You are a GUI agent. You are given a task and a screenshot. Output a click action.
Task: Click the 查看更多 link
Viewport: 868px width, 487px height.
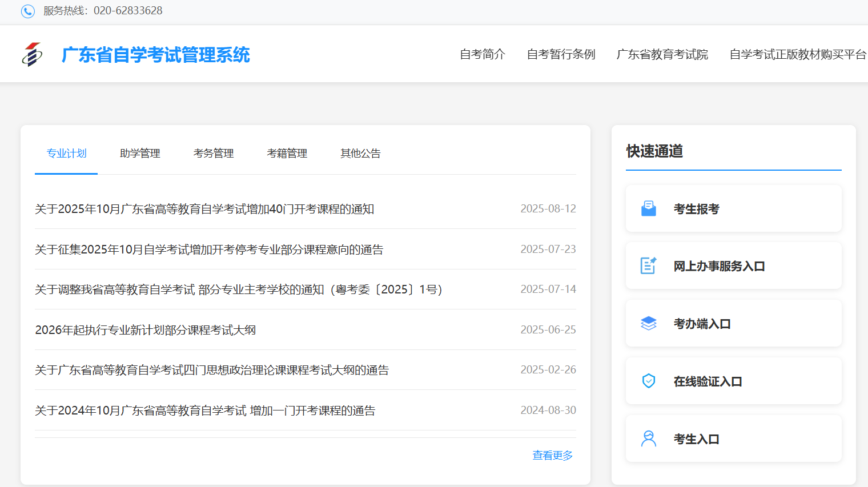[x=552, y=455]
